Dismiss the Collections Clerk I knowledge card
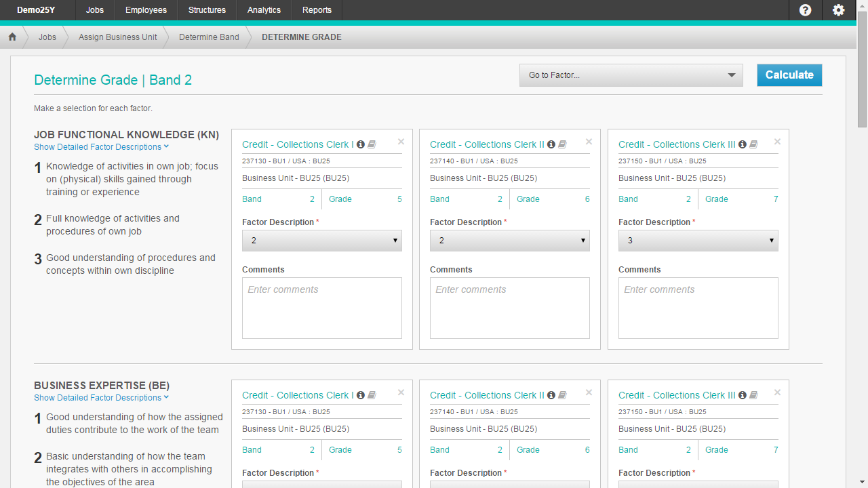The height and width of the screenshot is (488, 868). point(401,142)
